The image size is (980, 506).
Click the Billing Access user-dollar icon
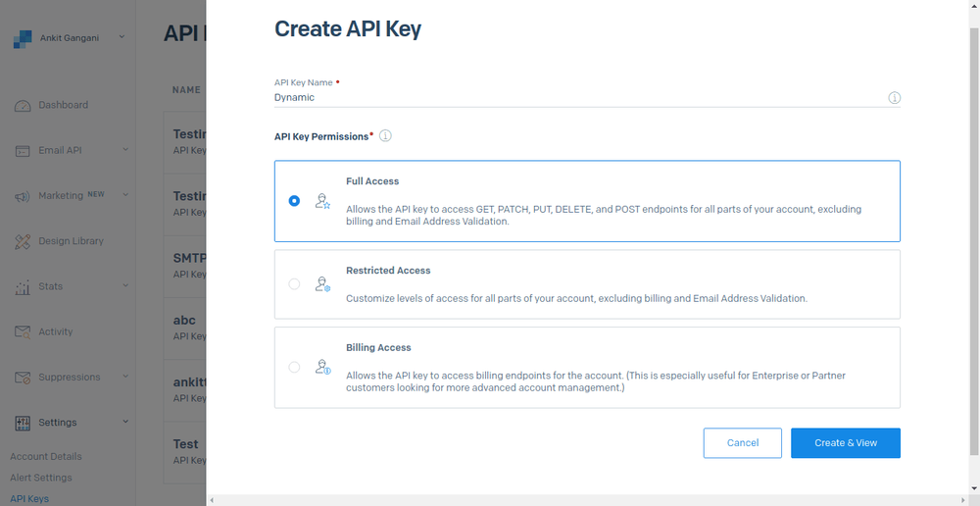(322, 367)
